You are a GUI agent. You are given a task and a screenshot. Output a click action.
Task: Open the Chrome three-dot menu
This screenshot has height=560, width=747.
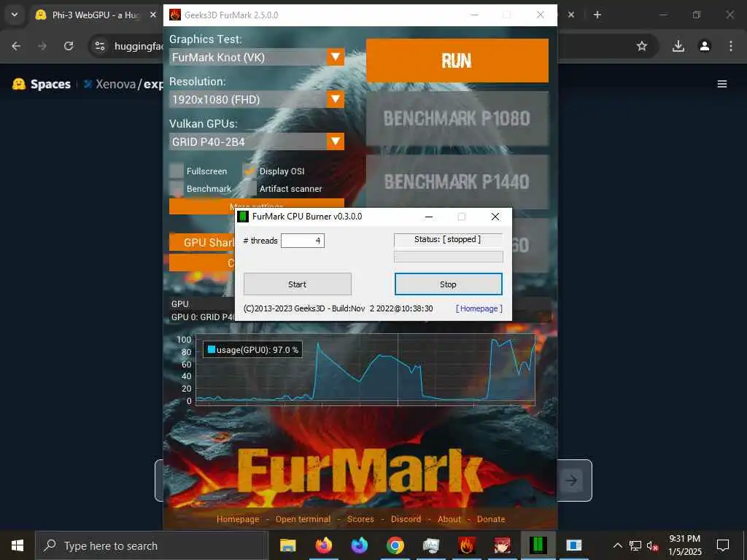click(x=731, y=46)
